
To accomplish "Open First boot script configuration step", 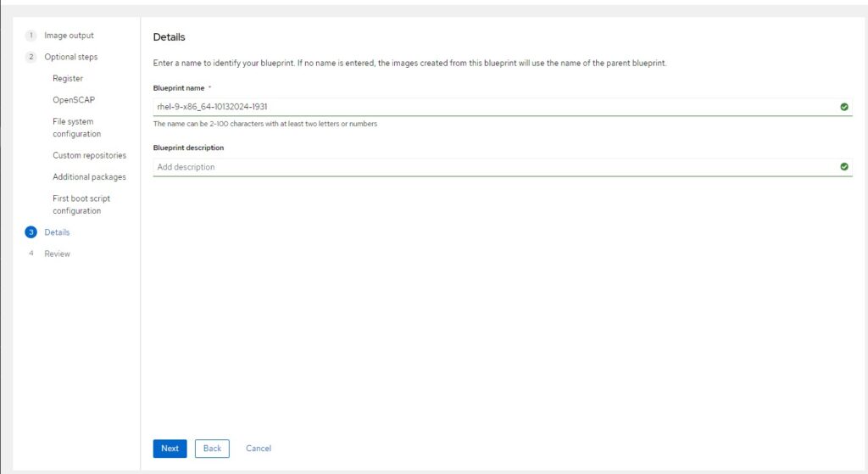I will (81, 204).
